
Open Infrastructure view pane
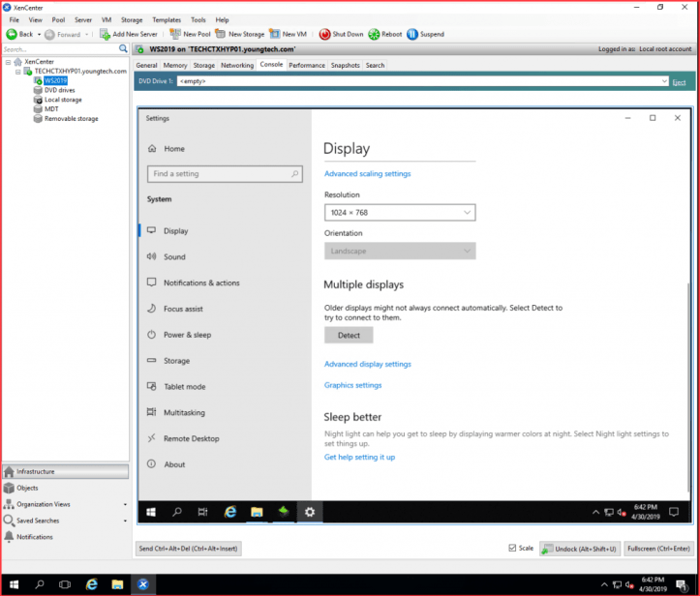66,471
